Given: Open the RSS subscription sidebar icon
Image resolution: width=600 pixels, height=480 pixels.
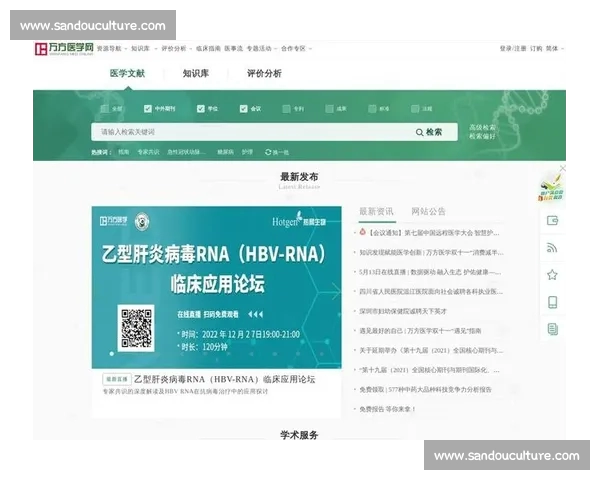Looking at the screenshot, I should point(552,248).
